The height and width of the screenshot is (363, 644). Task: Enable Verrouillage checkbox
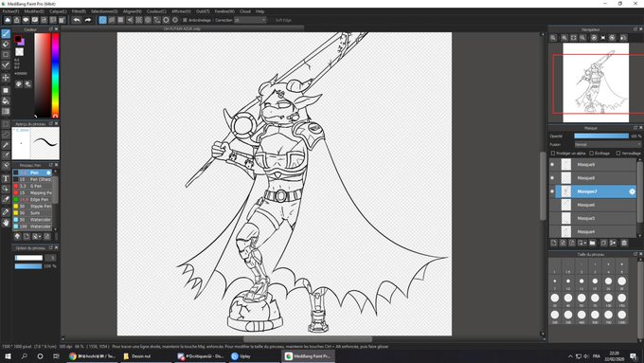618,154
